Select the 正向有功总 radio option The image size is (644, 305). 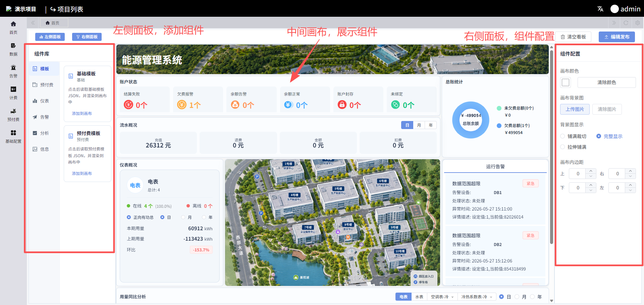(x=129, y=217)
